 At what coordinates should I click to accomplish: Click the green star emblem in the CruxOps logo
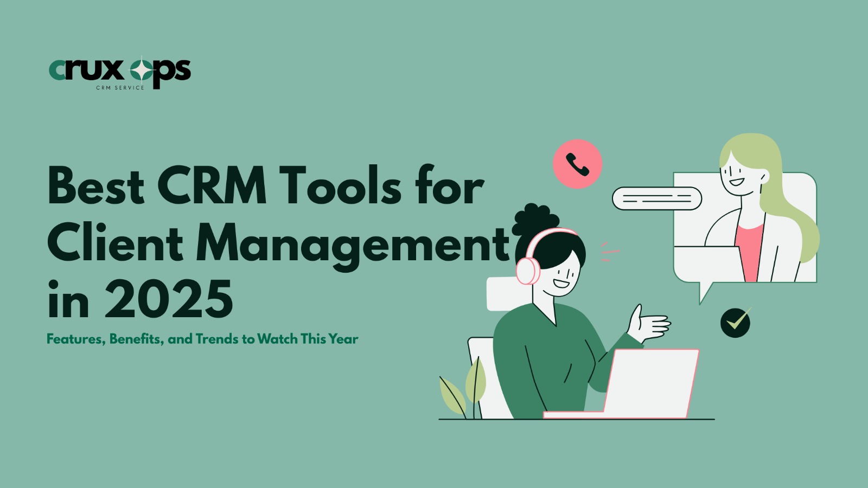(142, 68)
